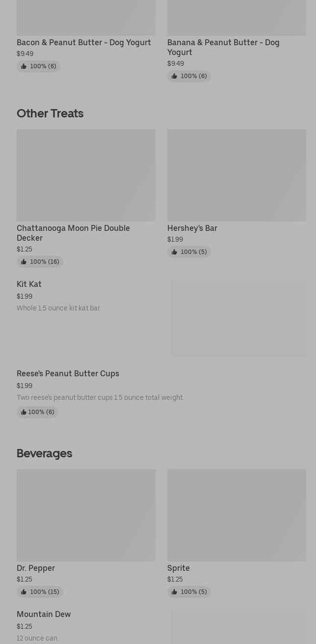Viewport: 316px width, 644px height.
Task: Open the Sprite product image
Action: (237, 515)
